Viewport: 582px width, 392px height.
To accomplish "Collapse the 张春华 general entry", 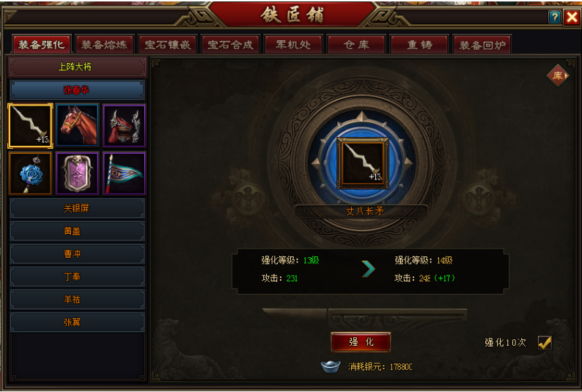I will coord(77,90).
